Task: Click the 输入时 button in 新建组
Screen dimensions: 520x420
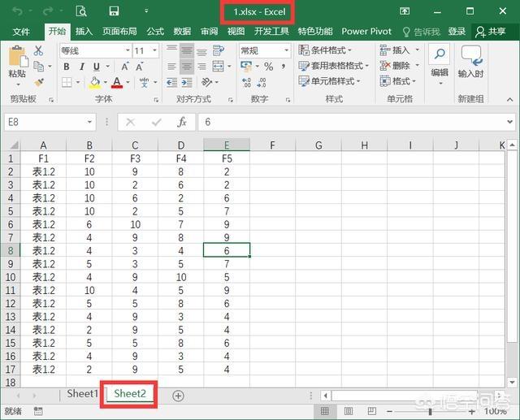Action: tap(470, 62)
